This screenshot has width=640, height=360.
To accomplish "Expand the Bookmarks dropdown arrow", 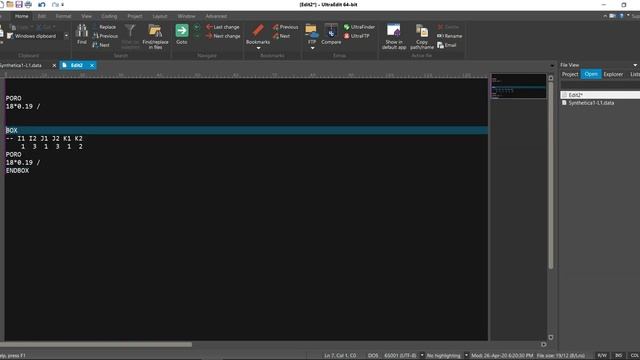I will [258, 48].
